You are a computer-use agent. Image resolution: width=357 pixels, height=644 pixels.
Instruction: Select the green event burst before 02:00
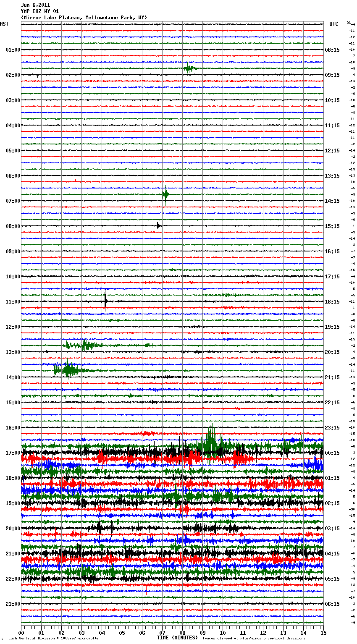190,68
